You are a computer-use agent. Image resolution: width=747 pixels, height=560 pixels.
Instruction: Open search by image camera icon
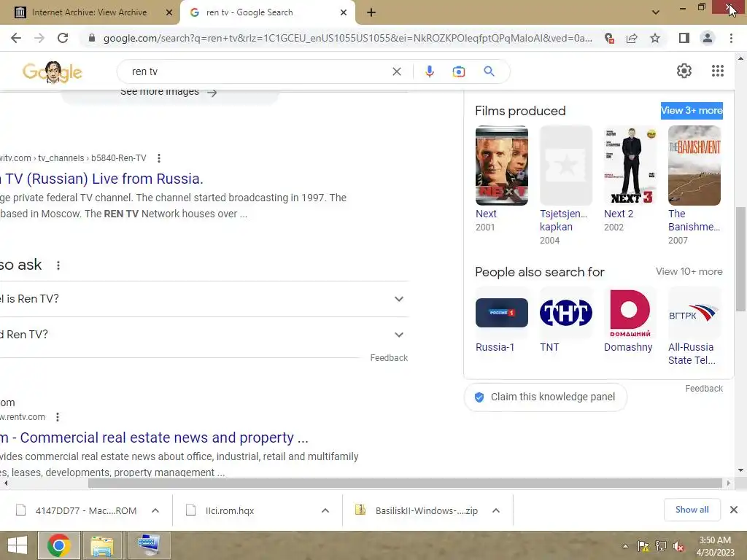[x=458, y=71]
